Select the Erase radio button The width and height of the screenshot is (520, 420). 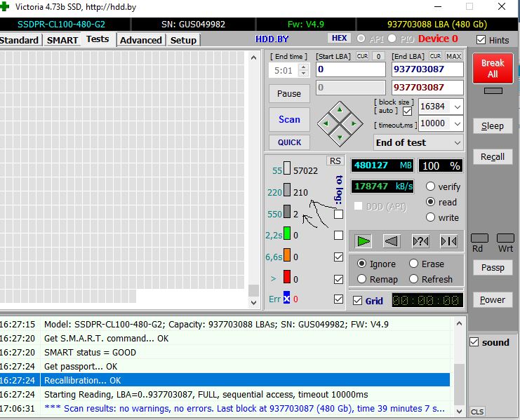click(x=413, y=264)
